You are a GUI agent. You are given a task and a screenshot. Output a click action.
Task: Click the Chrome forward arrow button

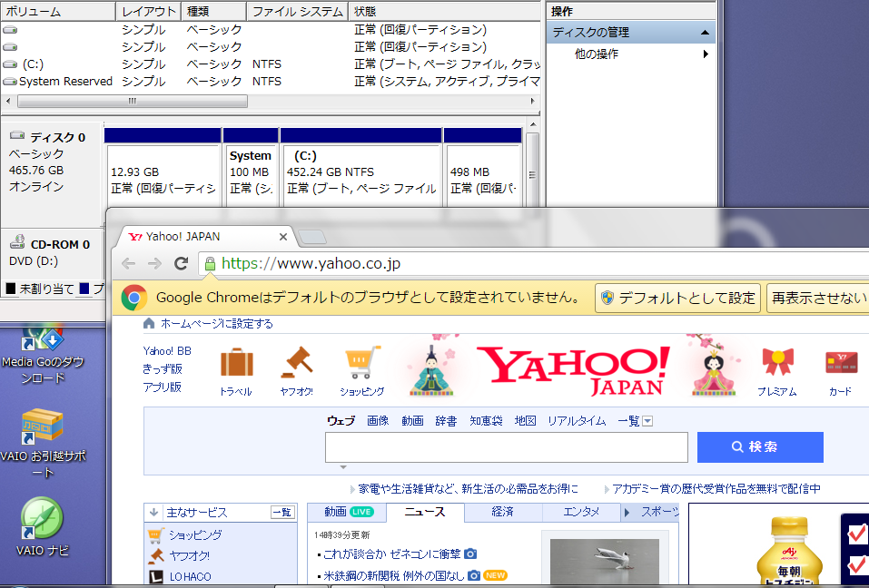pyautogui.click(x=154, y=263)
